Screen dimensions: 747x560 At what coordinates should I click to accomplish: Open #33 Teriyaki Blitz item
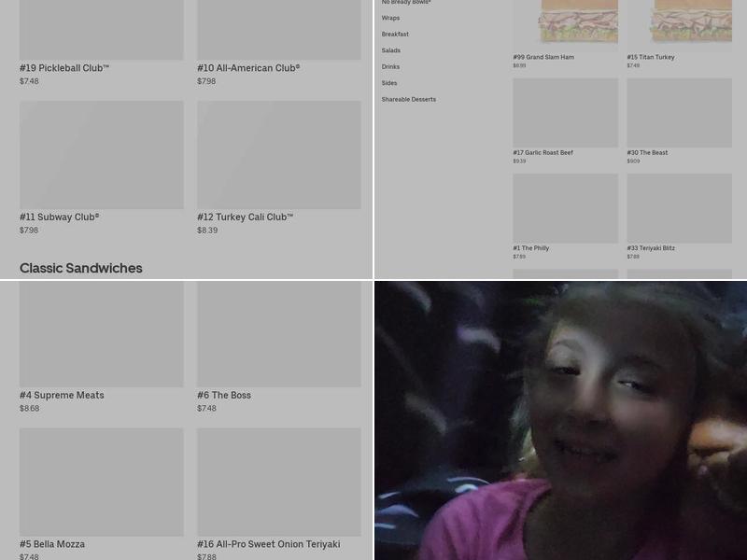(x=679, y=208)
